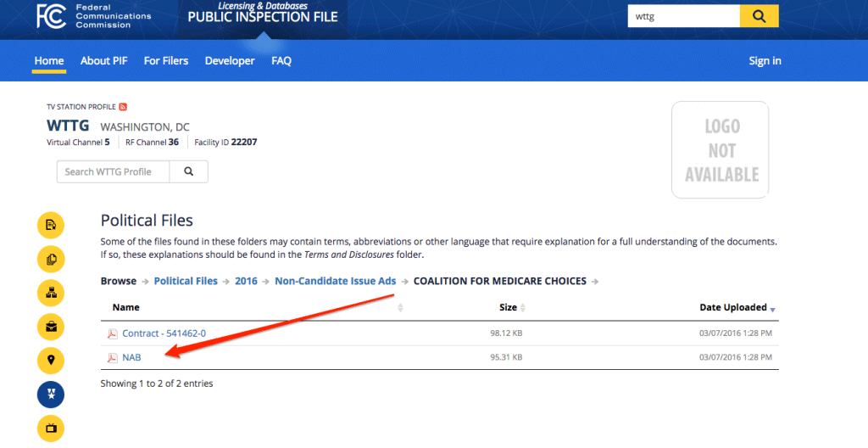Open the stacked documents sidebar icon
868x448 pixels.
point(51,259)
